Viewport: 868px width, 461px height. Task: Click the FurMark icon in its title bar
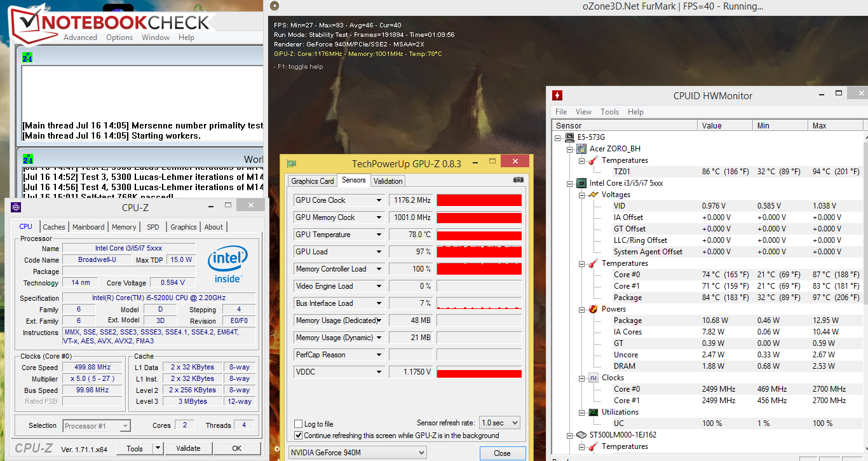(275, 6)
